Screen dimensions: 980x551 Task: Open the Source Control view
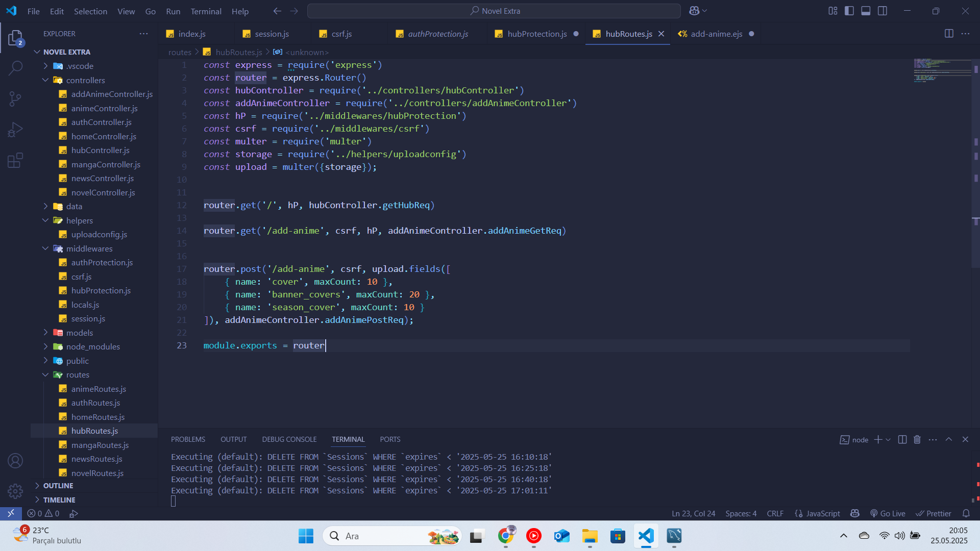pos(15,98)
